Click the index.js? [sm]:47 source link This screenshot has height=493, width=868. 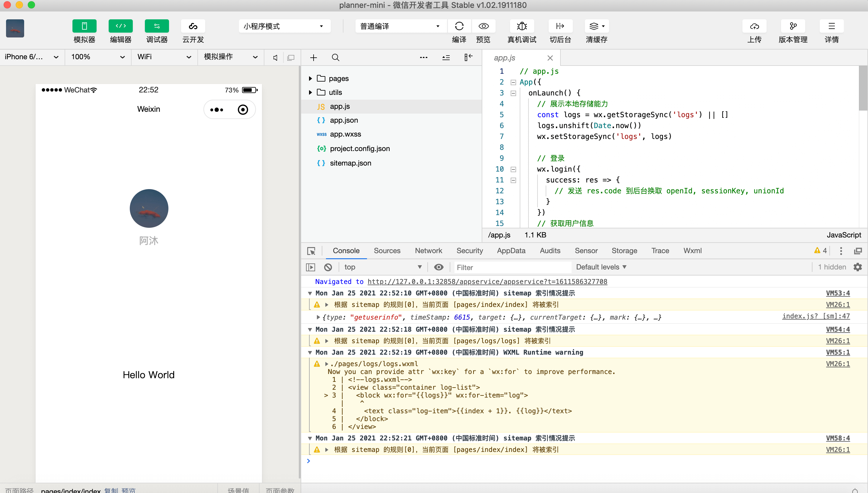[815, 316]
